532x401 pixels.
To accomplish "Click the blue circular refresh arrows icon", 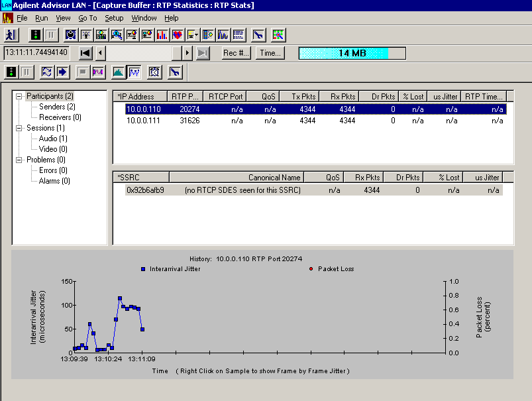I will (47, 72).
